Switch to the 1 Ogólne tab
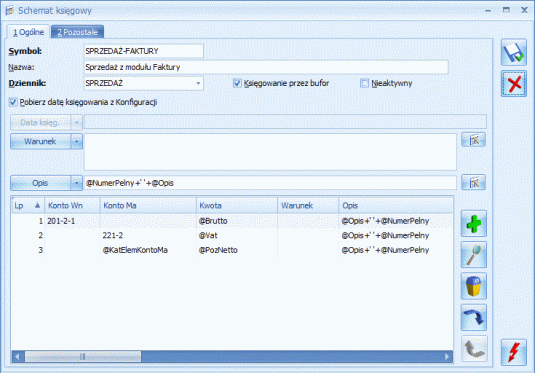 pyautogui.click(x=29, y=32)
